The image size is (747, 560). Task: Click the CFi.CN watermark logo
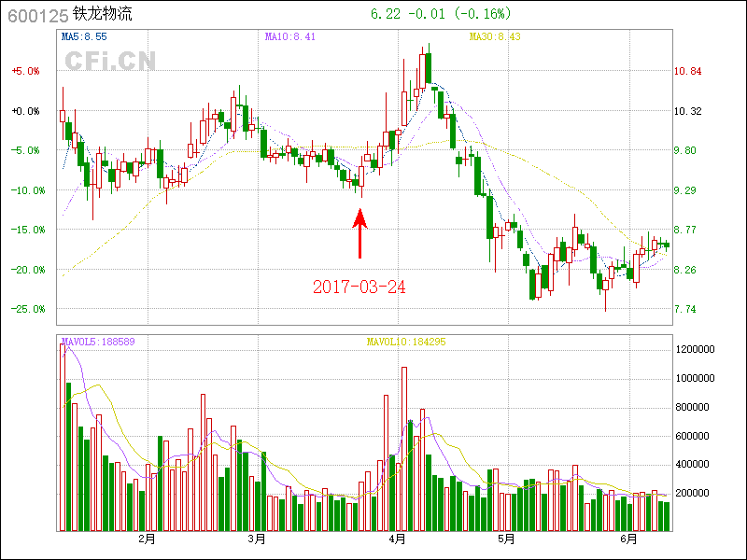[110, 62]
